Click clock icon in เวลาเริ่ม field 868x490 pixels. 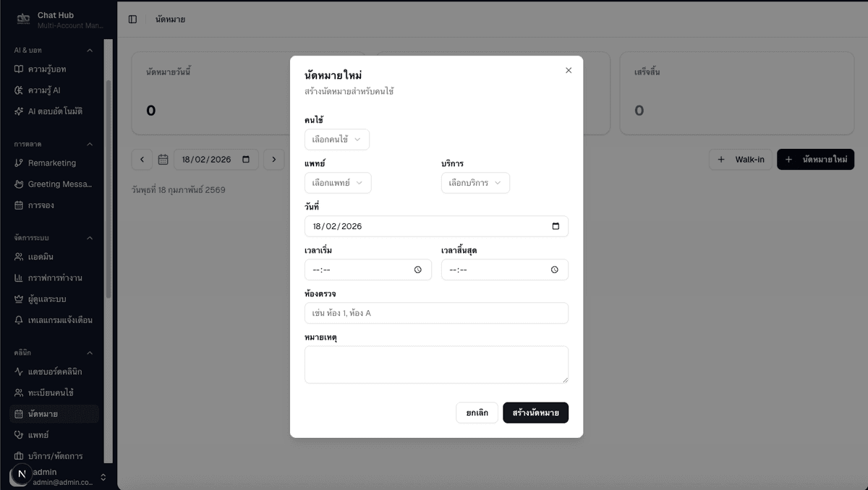(x=418, y=270)
